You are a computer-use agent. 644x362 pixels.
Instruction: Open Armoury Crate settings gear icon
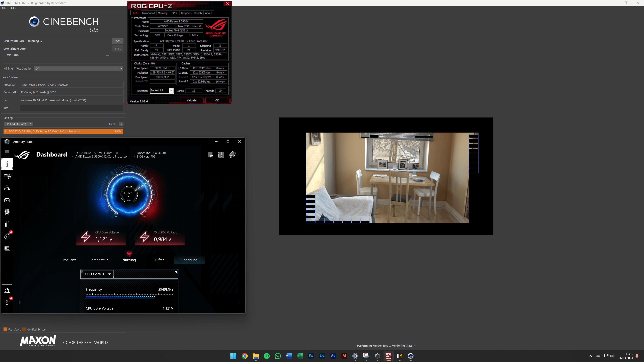(x=7, y=302)
